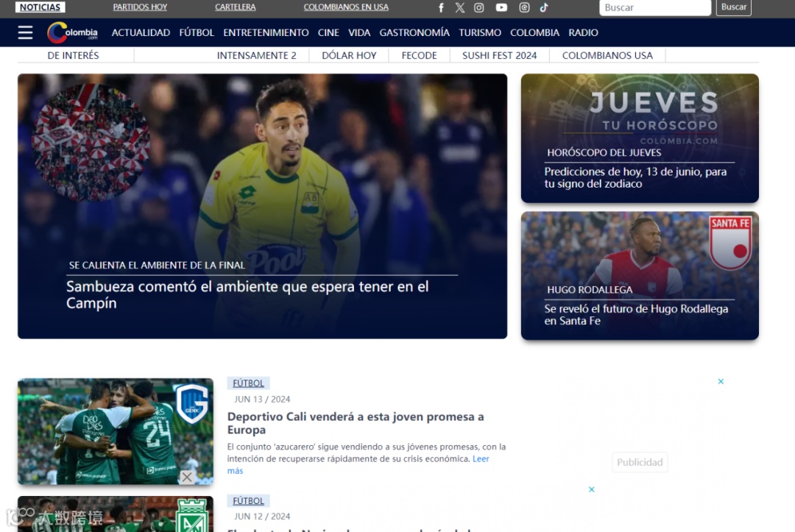Image resolution: width=795 pixels, height=532 pixels.
Task: Open Deportivo Cali article thumbnail
Action: click(116, 432)
